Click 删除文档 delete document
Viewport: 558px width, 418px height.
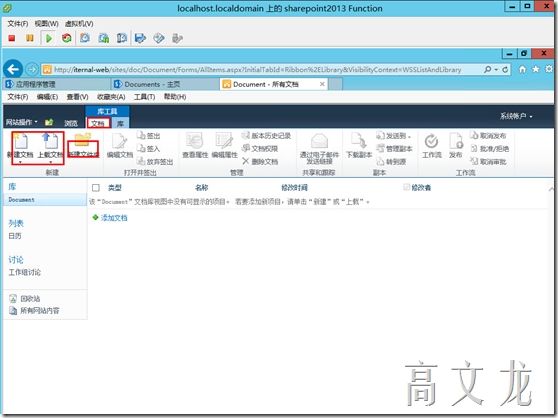coord(260,162)
